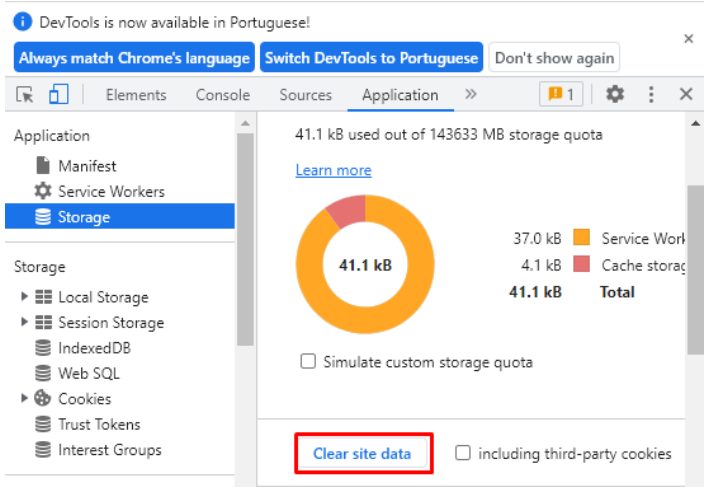Show more tabs with the chevron
The height and width of the screenshot is (489, 704).
(x=471, y=94)
